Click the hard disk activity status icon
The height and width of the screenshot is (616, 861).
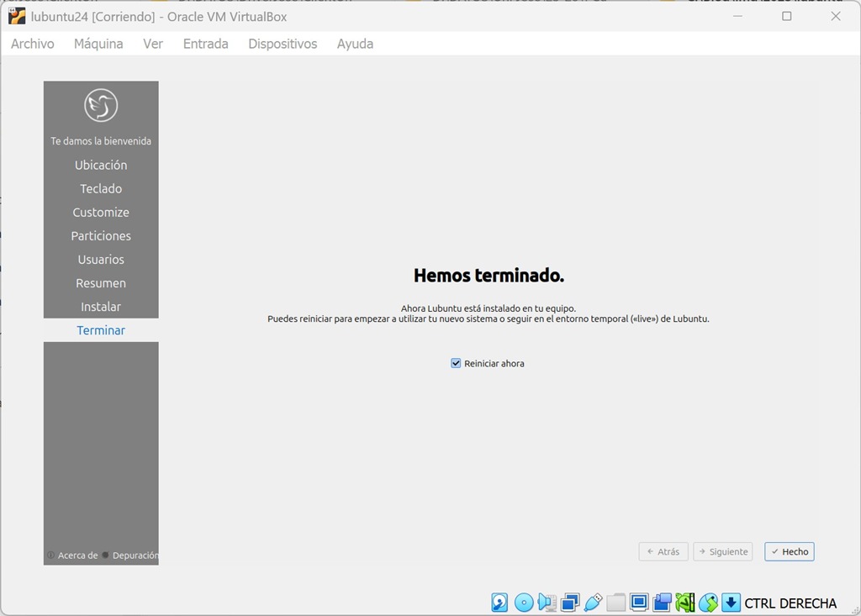tap(500, 603)
